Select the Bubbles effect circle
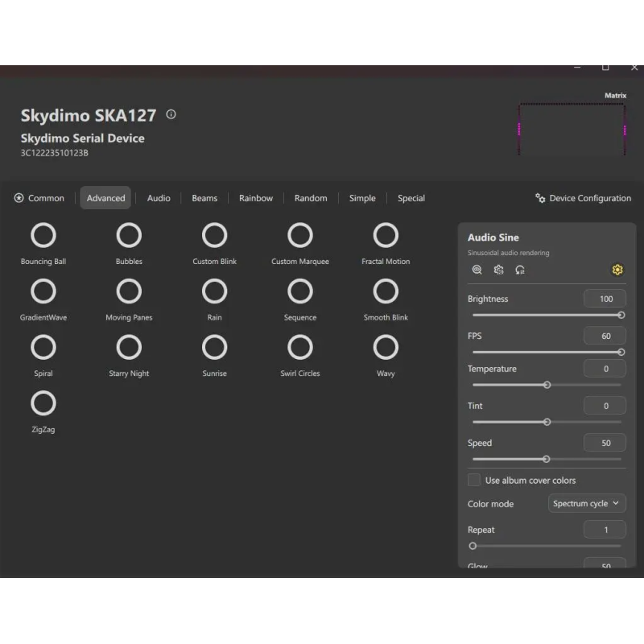 (x=129, y=235)
